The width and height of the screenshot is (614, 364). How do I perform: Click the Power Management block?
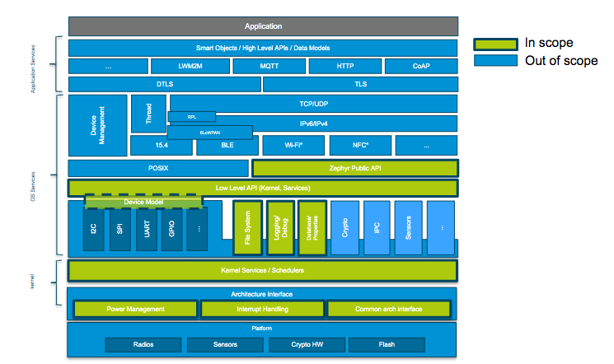135,309
